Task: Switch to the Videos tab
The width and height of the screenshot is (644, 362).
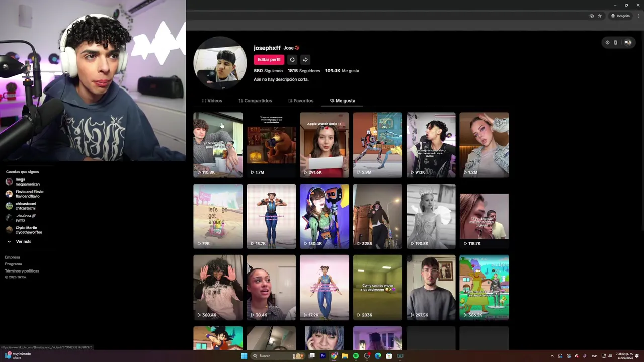Action: pos(212,101)
